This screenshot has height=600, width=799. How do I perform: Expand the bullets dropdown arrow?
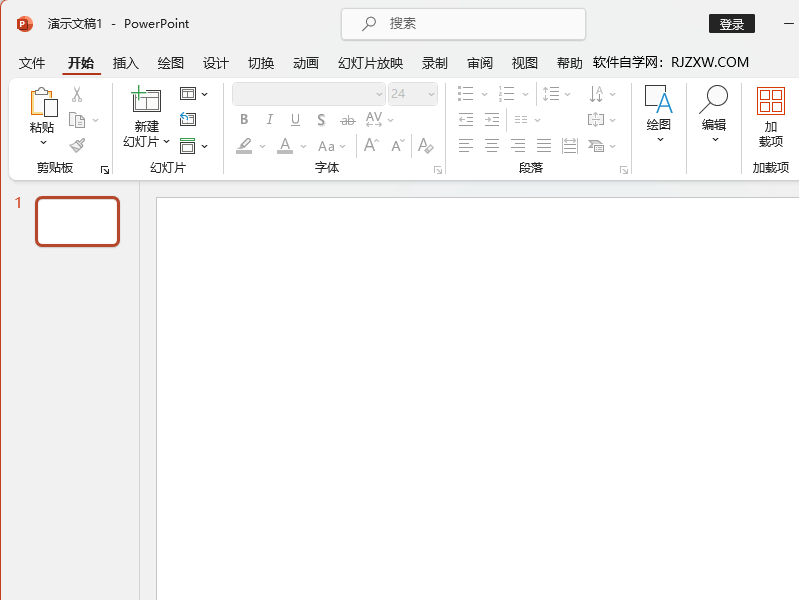(x=484, y=94)
